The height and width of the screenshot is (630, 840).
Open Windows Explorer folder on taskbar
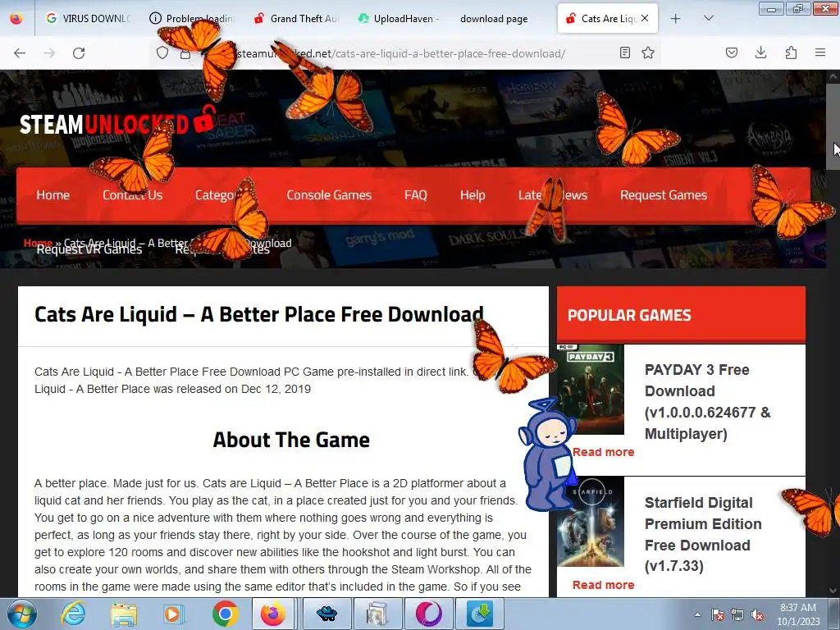pos(124,614)
